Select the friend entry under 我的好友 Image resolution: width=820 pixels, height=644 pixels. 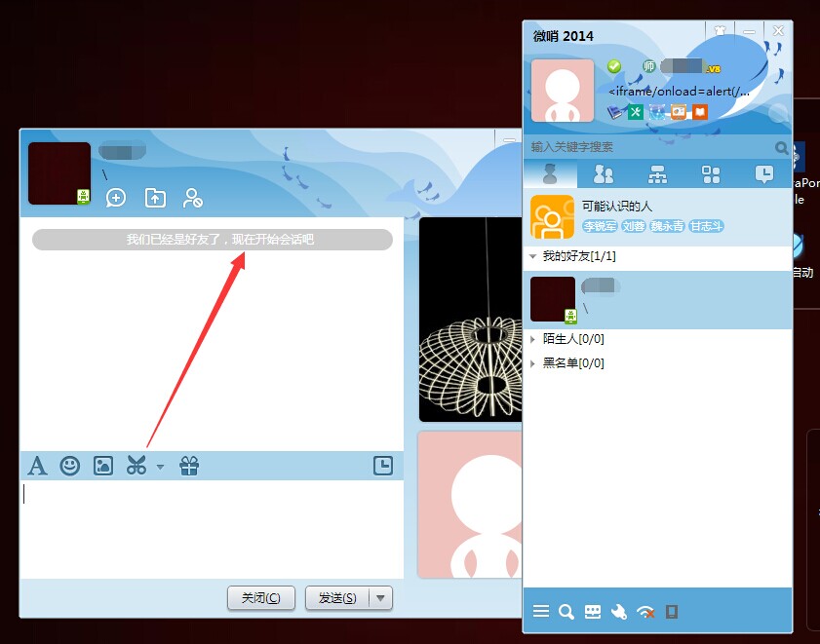[657, 299]
